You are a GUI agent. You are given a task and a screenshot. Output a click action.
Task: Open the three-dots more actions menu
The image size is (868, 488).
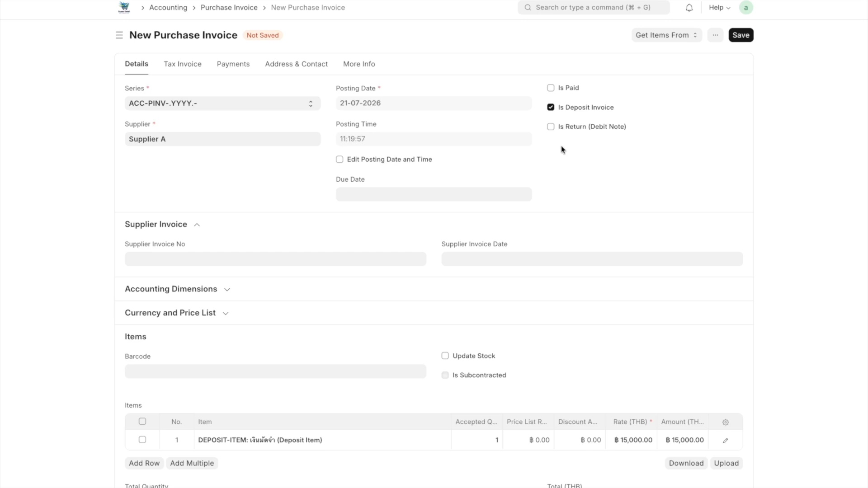coord(715,35)
